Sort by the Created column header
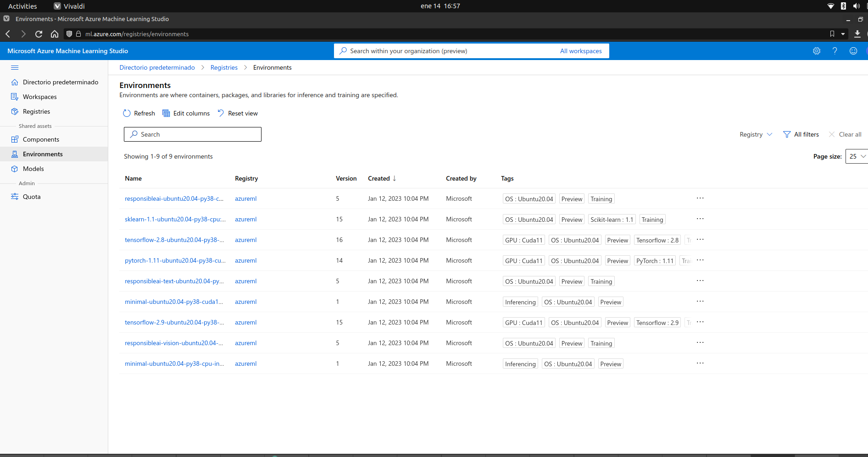Viewport: 868px width, 457px height. tap(382, 178)
